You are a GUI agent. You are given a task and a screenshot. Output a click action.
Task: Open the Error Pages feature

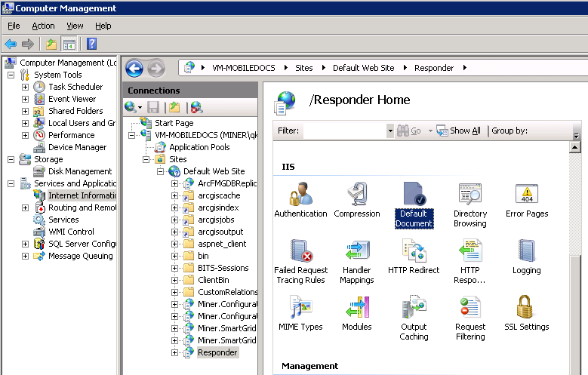coord(526,195)
